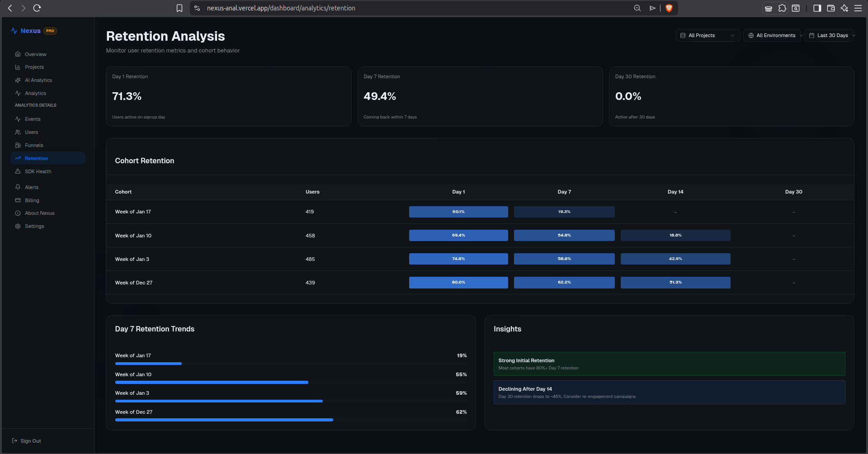Click the Week of Jan 10 trend bar
Screen dimensions: 868x454
point(291,383)
